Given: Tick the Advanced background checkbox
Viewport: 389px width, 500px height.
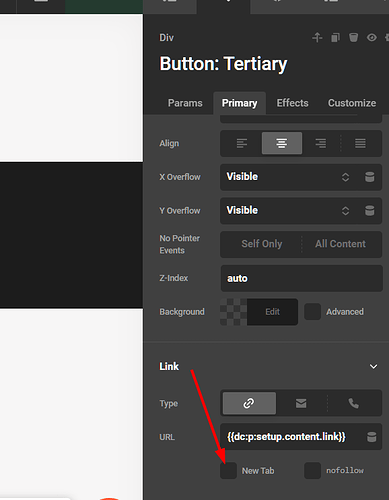Looking at the screenshot, I should (312, 312).
